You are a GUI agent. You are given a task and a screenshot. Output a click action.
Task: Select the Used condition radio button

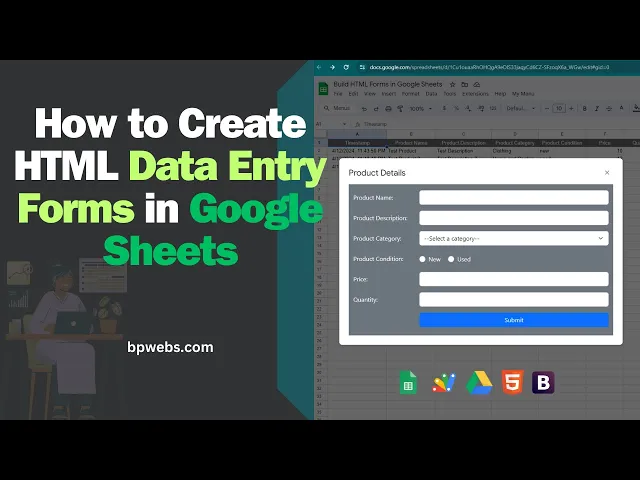451,259
